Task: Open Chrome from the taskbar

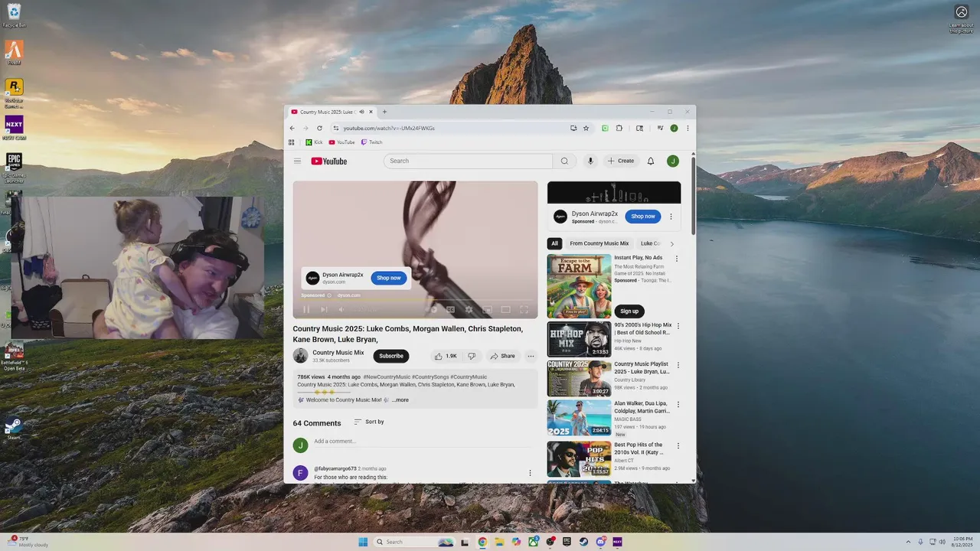Action: click(482, 542)
